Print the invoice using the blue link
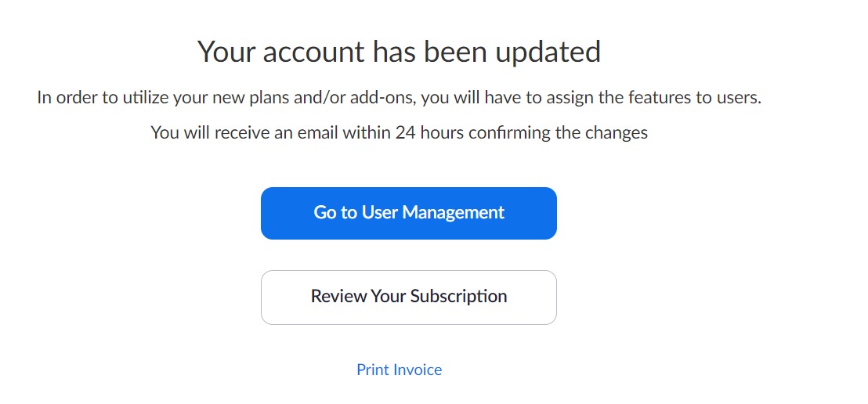Image resolution: width=868 pixels, height=404 pixels. pos(399,370)
